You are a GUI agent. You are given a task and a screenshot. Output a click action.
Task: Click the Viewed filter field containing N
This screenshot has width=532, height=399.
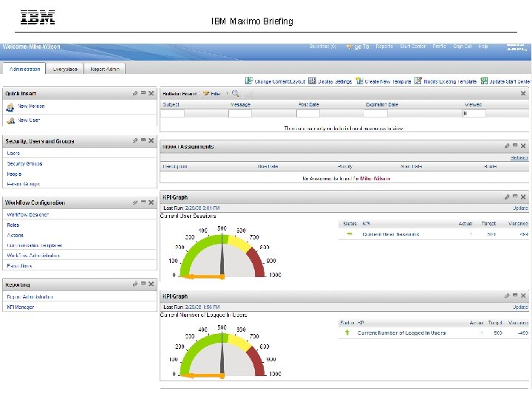point(474,113)
